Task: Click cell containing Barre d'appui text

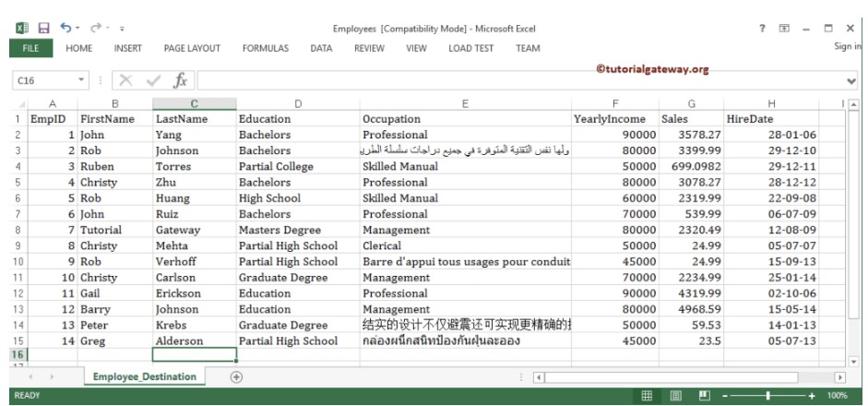Action: coord(466,261)
